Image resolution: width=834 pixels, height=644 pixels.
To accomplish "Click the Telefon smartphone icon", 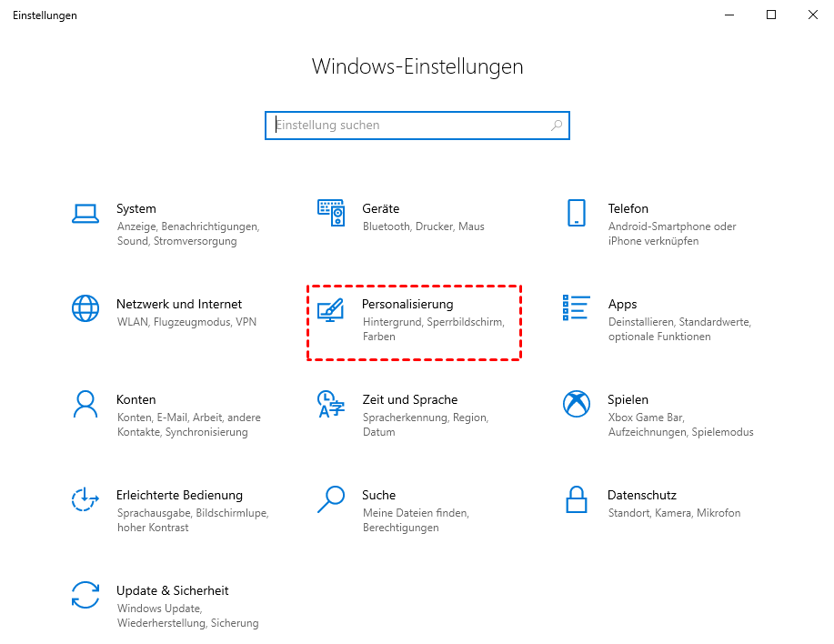I will click(576, 214).
